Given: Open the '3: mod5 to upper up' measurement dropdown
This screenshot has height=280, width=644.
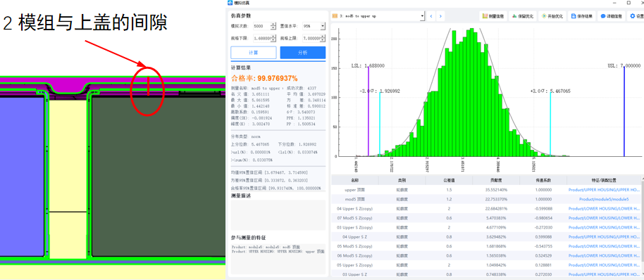Looking at the screenshot, I should coord(378,16).
